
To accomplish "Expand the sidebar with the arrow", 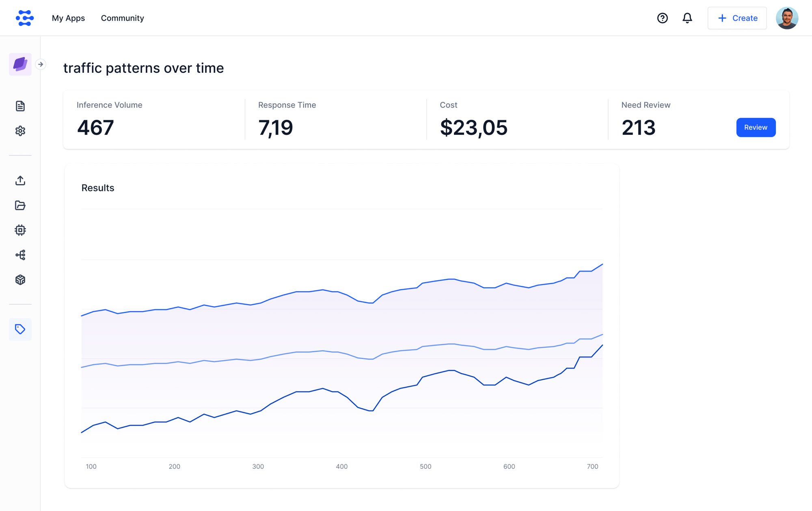I will 41,64.
